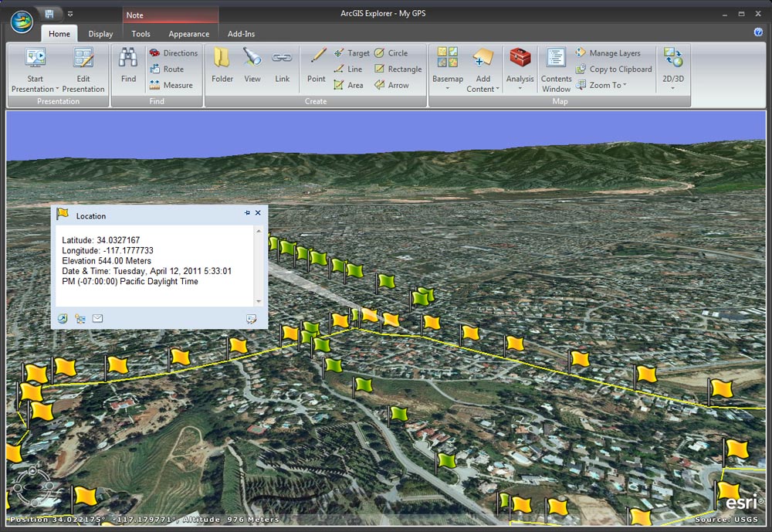Click the email icon in Location popup
Image resolution: width=772 pixels, height=532 pixels.
tap(96, 318)
